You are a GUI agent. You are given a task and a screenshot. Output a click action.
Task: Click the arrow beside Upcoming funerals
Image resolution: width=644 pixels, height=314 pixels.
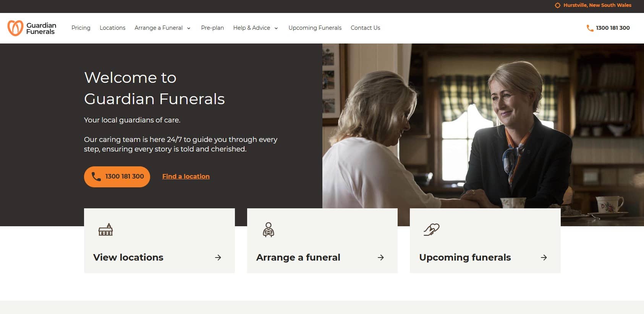(x=544, y=258)
